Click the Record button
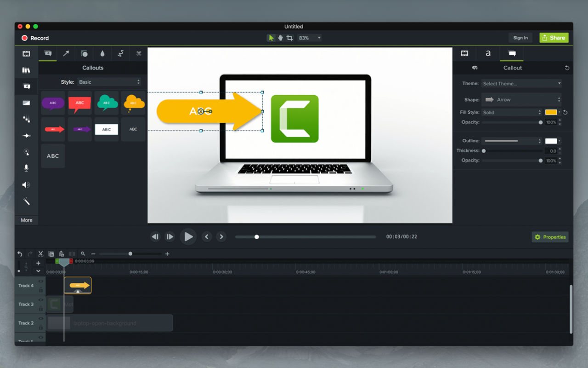Image resolution: width=588 pixels, height=368 pixels. [x=35, y=38]
